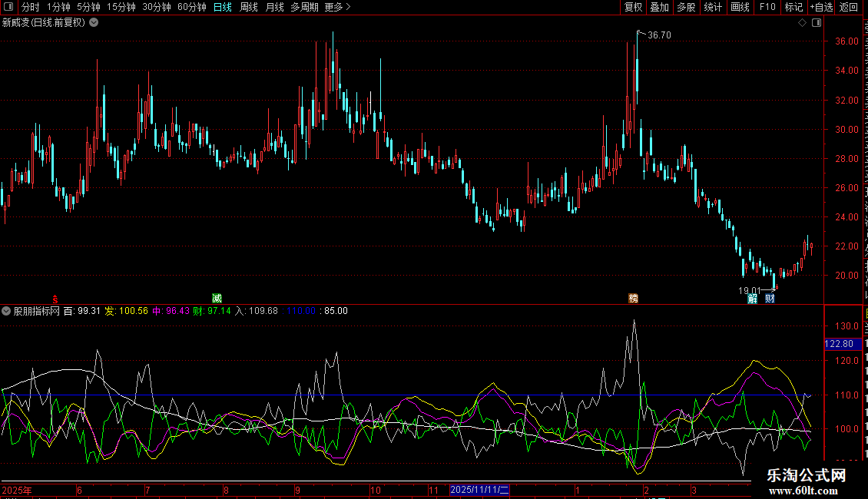Switch to the 1分钟 period
The image size is (868, 499).
[58, 7]
